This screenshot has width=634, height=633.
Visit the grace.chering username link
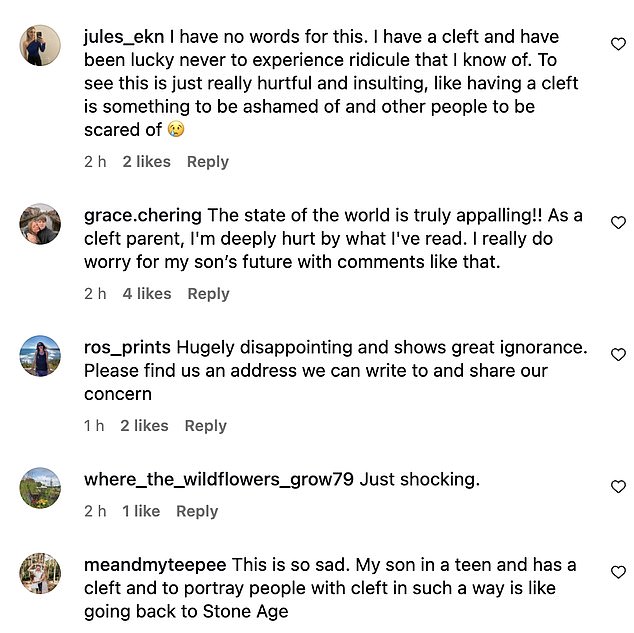click(x=143, y=215)
